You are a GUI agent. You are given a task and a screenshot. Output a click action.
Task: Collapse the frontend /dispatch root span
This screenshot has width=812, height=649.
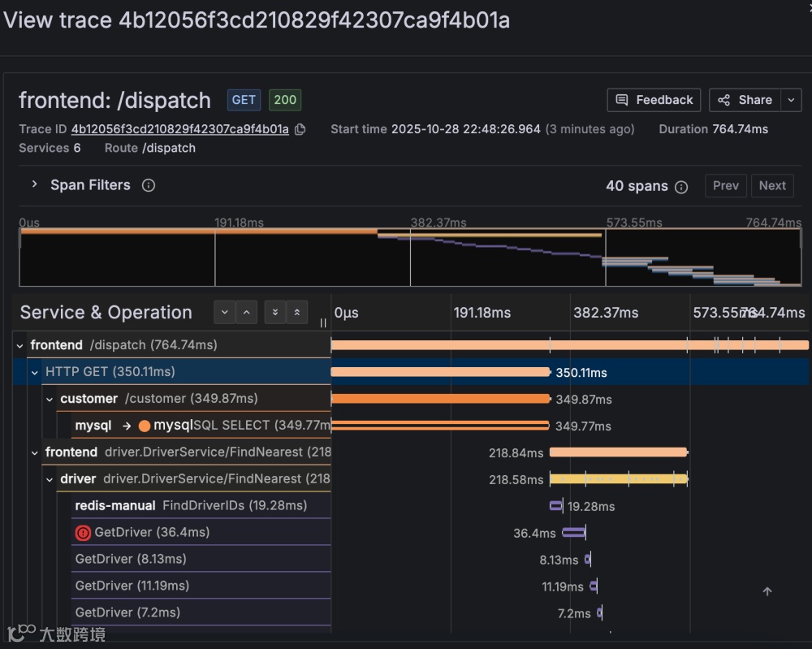point(20,345)
